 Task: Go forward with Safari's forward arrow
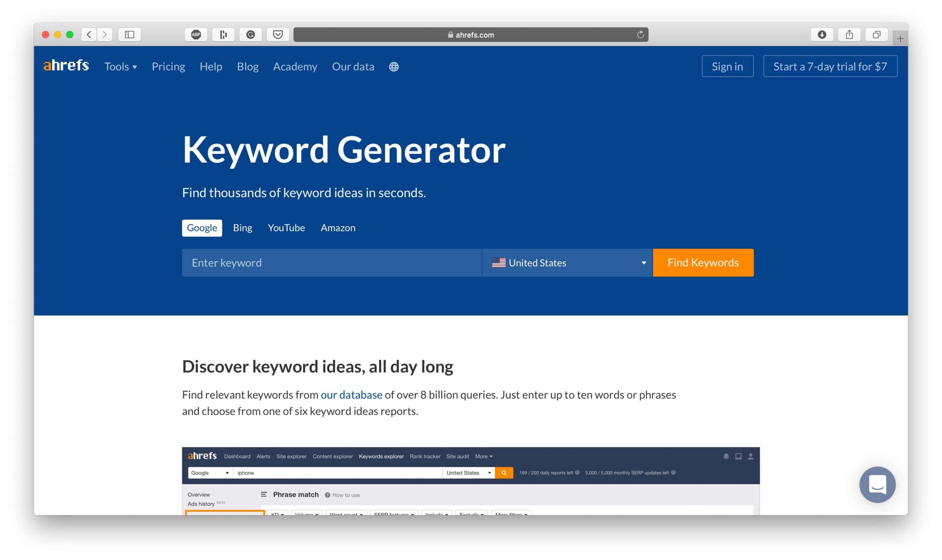tap(105, 35)
